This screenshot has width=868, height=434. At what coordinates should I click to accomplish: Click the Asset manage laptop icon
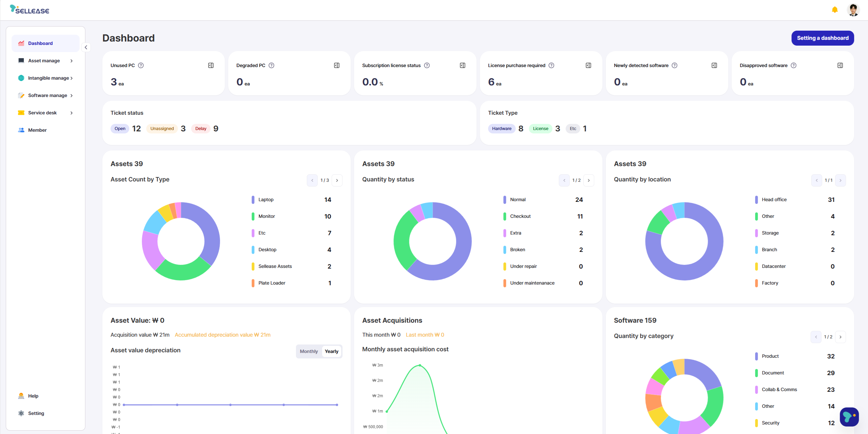tap(21, 61)
